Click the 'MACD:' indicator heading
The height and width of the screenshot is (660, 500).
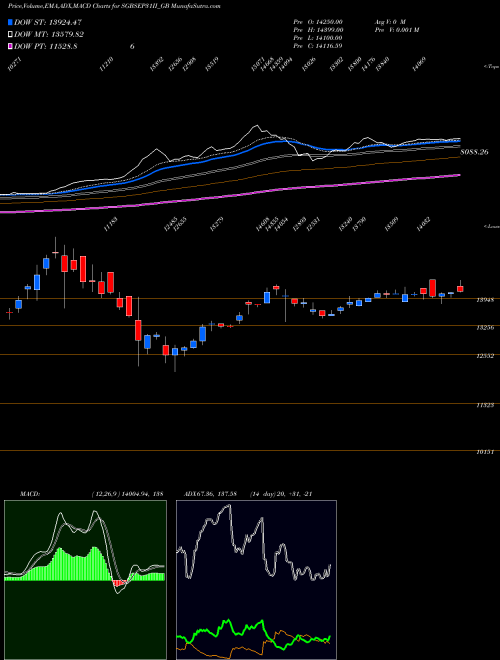click(30, 494)
